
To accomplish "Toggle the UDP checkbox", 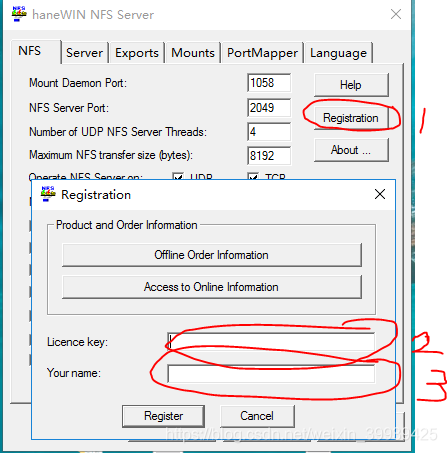I will tap(178, 176).
